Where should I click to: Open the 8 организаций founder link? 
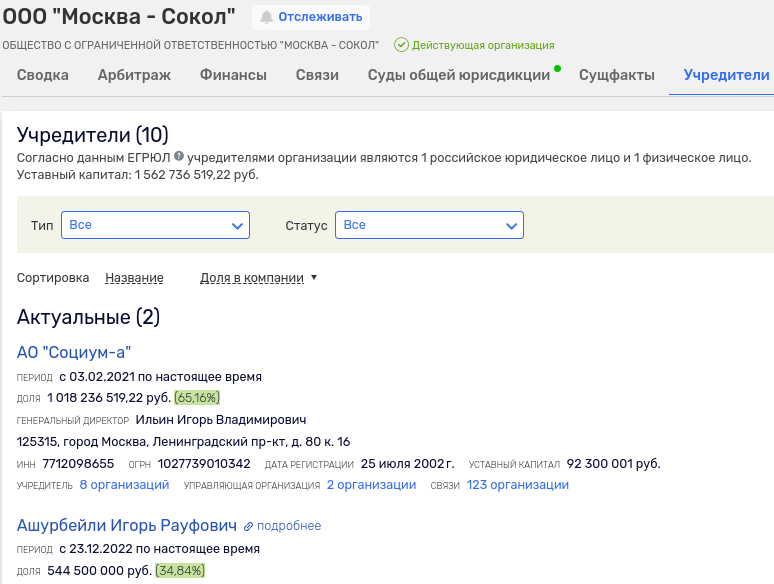click(x=124, y=485)
